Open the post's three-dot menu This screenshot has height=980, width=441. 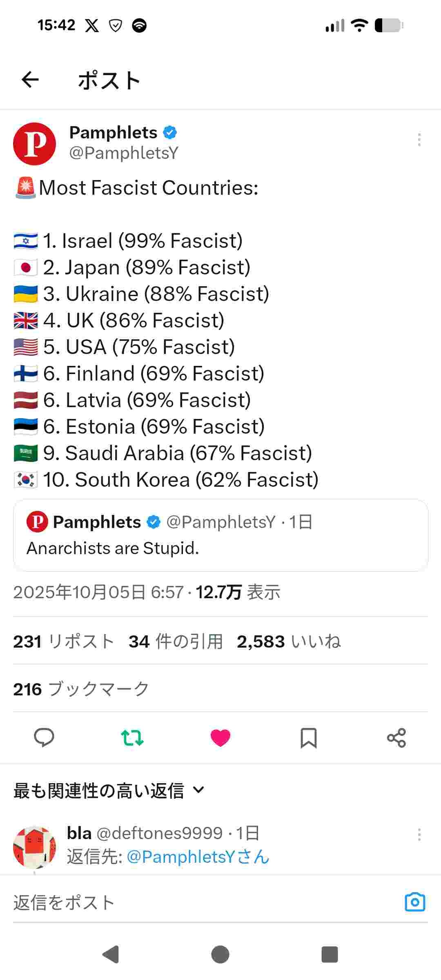click(x=419, y=140)
